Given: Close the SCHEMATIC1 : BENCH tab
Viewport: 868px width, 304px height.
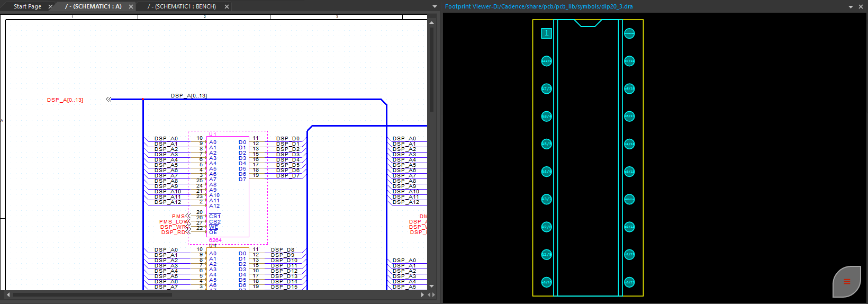Looking at the screenshot, I should click(x=227, y=7).
